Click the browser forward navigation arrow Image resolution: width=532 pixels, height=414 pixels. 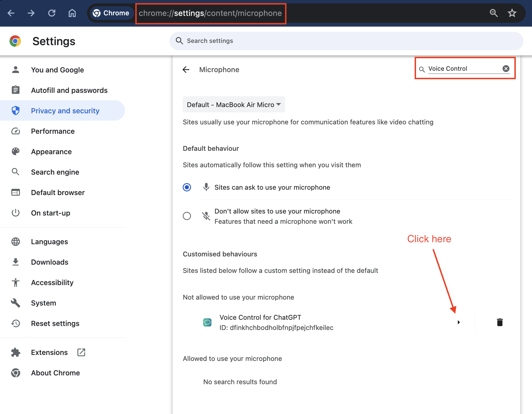pyautogui.click(x=31, y=13)
